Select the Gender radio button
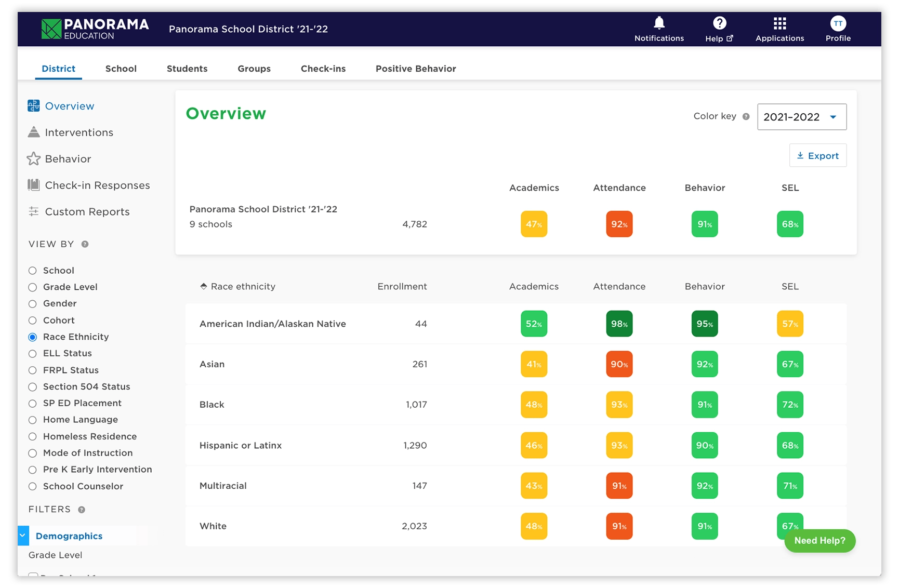The width and height of the screenshot is (899, 588). pos(33,304)
